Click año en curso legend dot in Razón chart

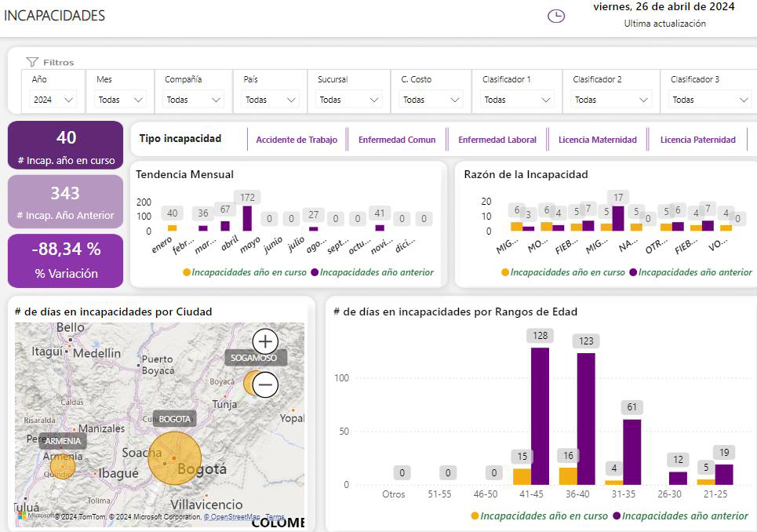point(505,272)
